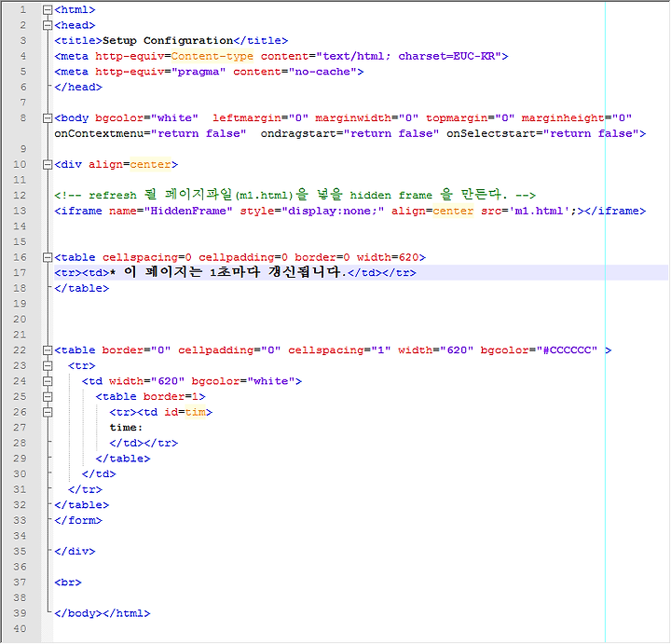Screen dimensions: 671x644
Task: Click on 'border=1' on line 25
Action: 171,397
